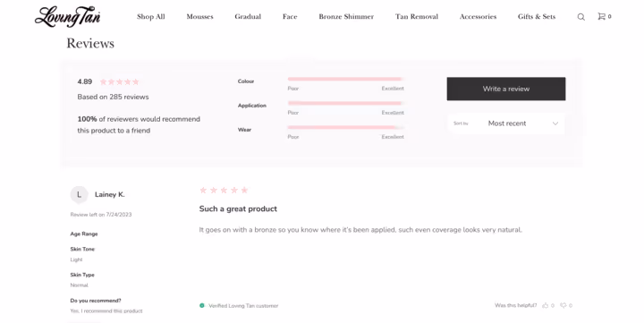Click the Colour rating bar

click(x=346, y=79)
